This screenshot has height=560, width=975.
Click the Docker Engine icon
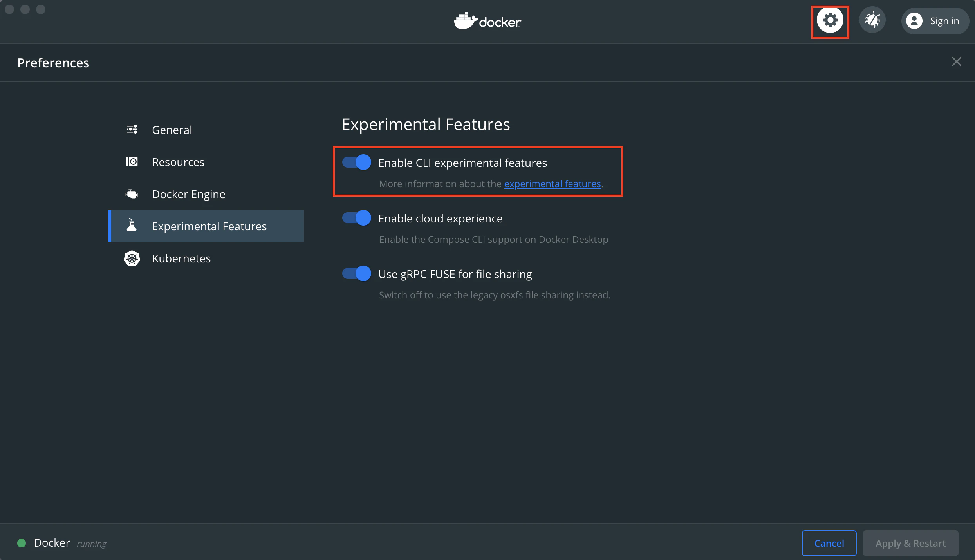click(132, 194)
